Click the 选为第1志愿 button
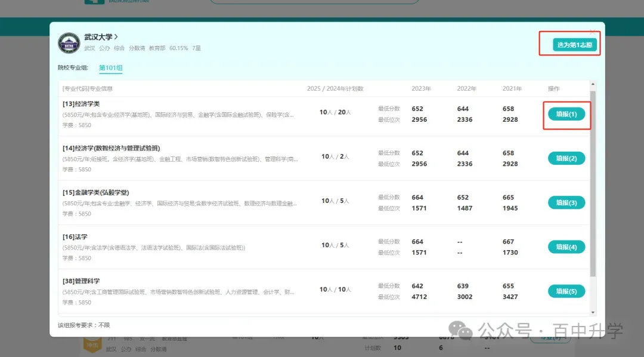This screenshot has height=357, width=644. pyautogui.click(x=575, y=44)
